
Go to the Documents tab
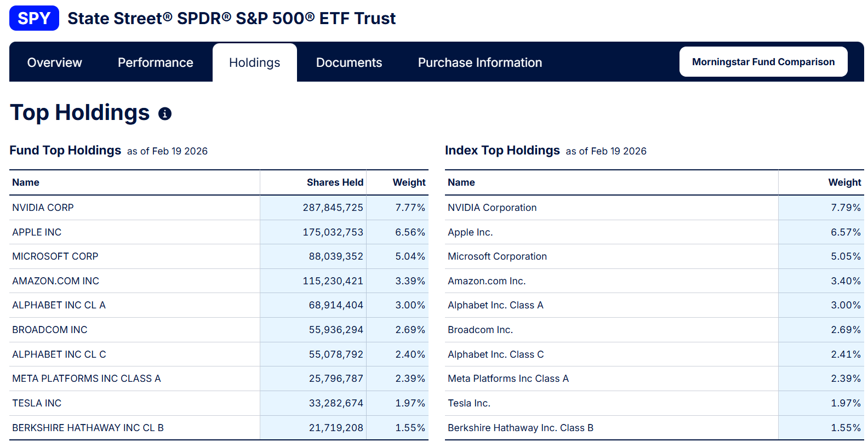coord(349,62)
